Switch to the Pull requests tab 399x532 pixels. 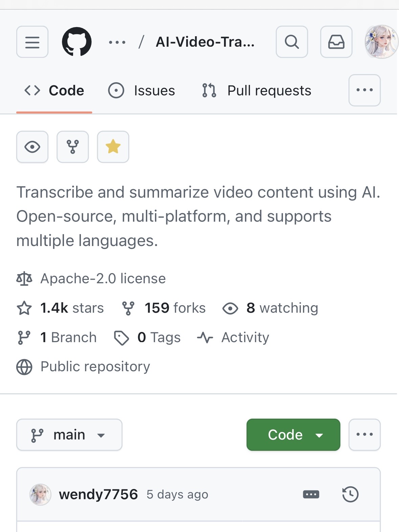257,91
